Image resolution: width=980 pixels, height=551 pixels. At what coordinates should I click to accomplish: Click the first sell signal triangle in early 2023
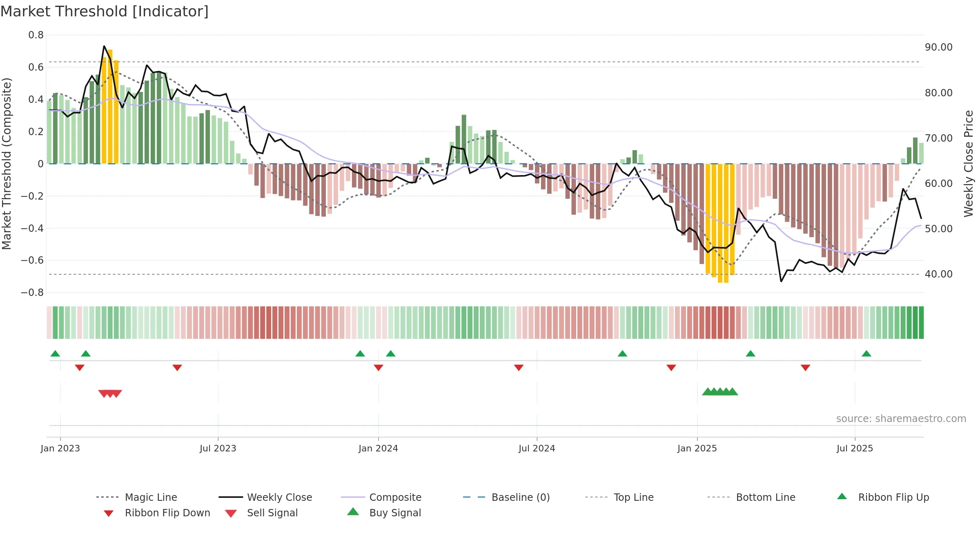[x=104, y=394]
